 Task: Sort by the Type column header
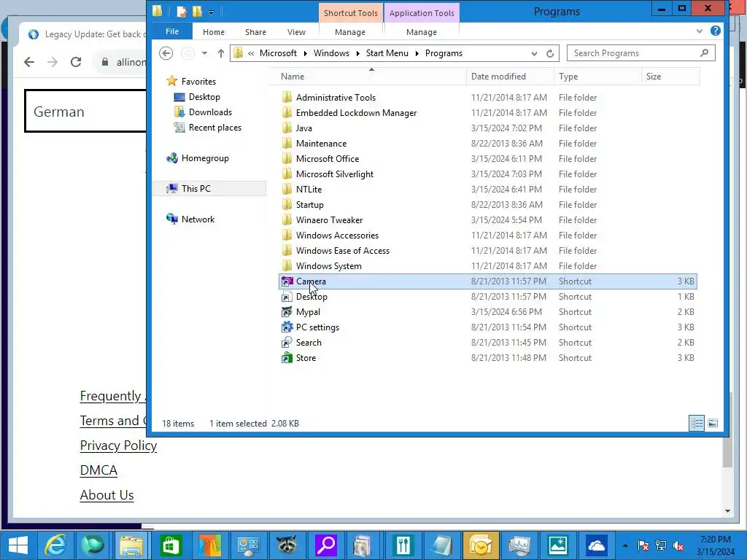point(597,76)
